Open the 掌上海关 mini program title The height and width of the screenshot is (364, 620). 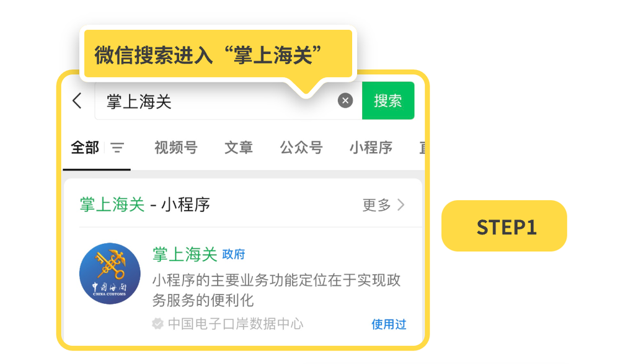pos(185,254)
